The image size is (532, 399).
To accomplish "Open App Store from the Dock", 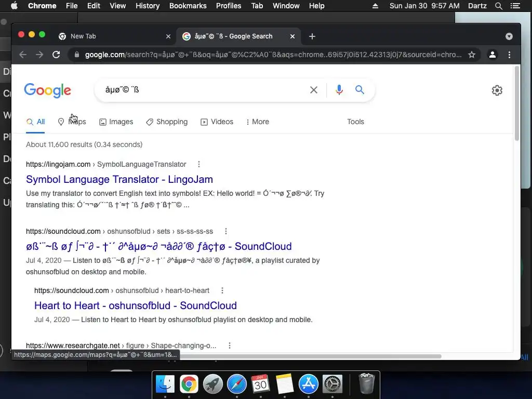I will click(309, 384).
